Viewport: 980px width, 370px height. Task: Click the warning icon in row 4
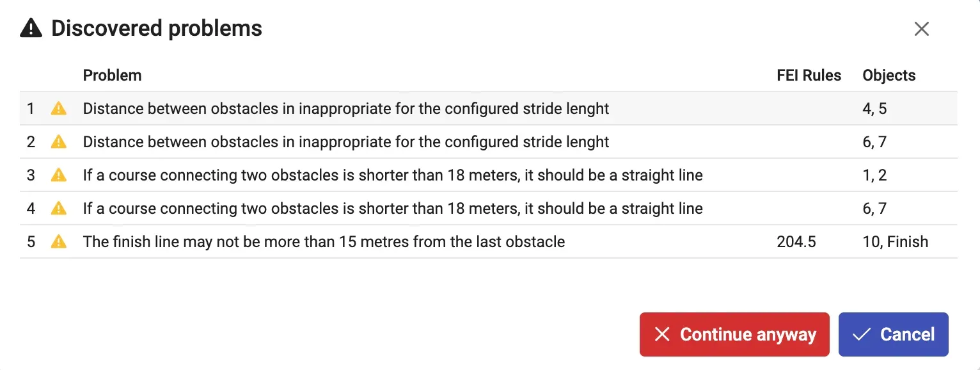pos(58,209)
